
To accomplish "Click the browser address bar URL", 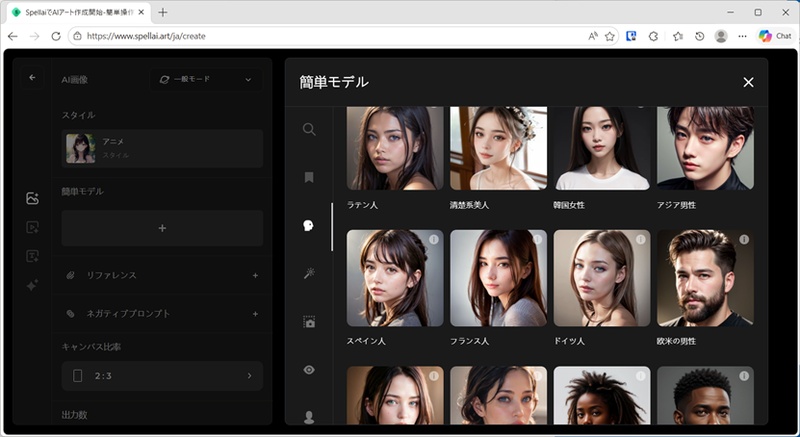I will coord(146,36).
